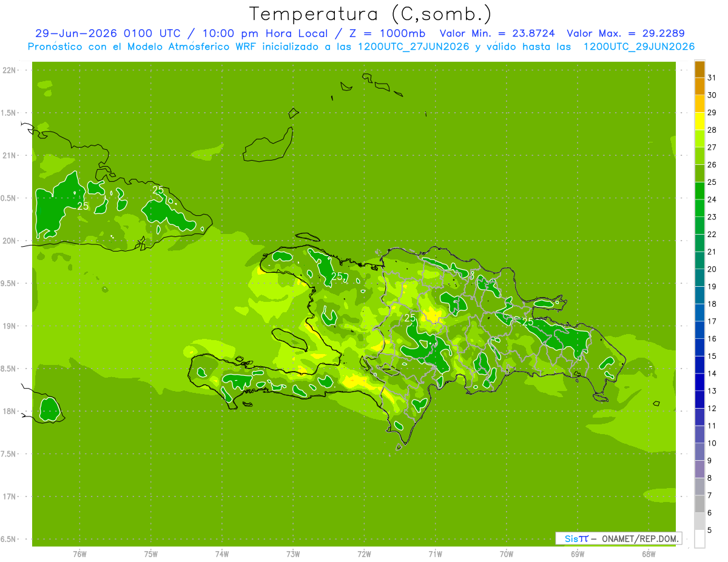The image size is (728, 562).
Task: Select the gray 6–7 colorbar swatch
Action: click(699, 504)
